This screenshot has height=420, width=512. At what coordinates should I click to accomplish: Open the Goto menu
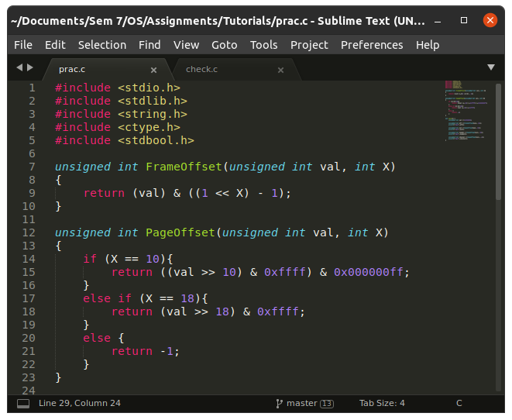pyautogui.click(x=224, y=45)
